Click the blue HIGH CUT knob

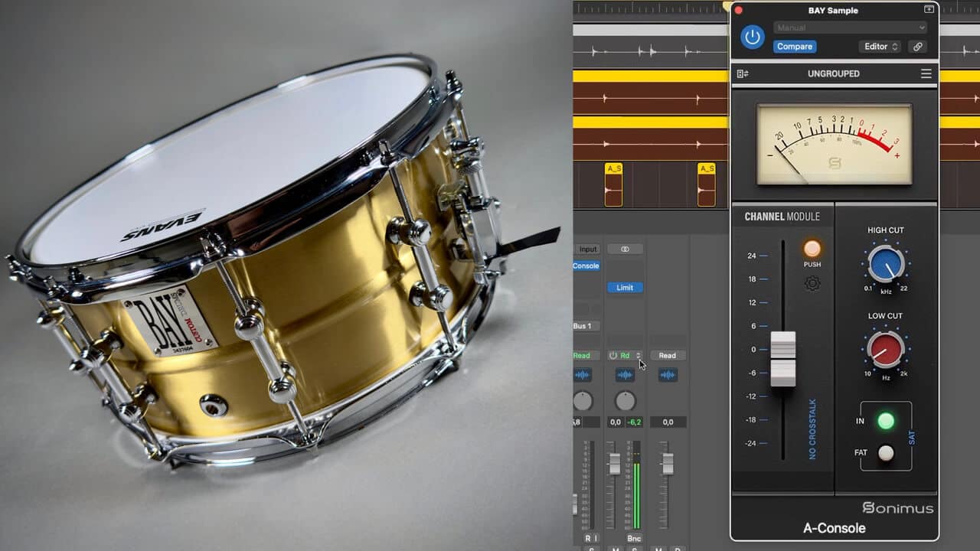click(886, 265)
